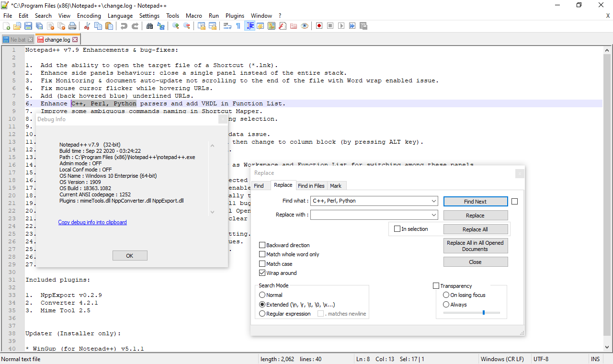Switch to the Find in Files tab

click(311, 186)
